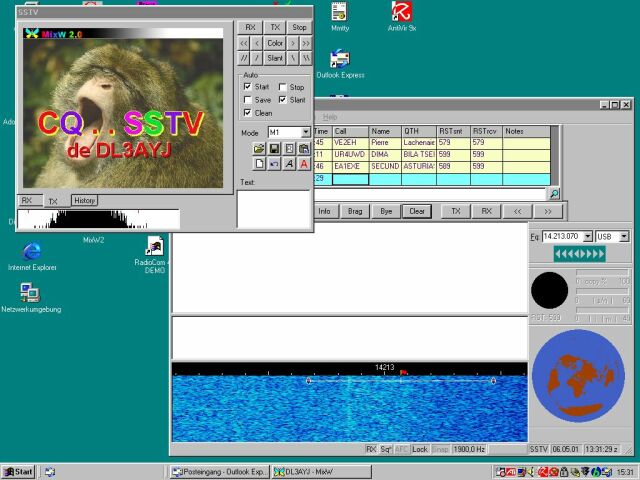Click the Slant button

point(275,58)
